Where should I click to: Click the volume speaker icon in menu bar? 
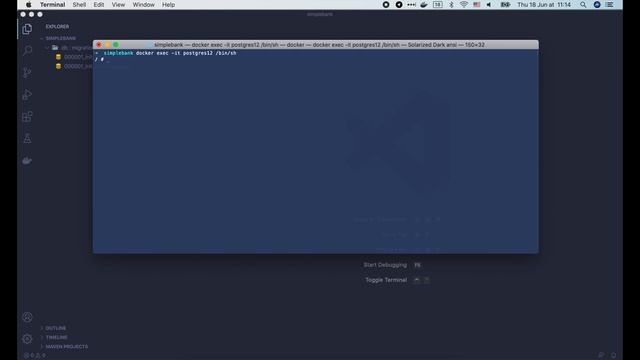[489, 5]
